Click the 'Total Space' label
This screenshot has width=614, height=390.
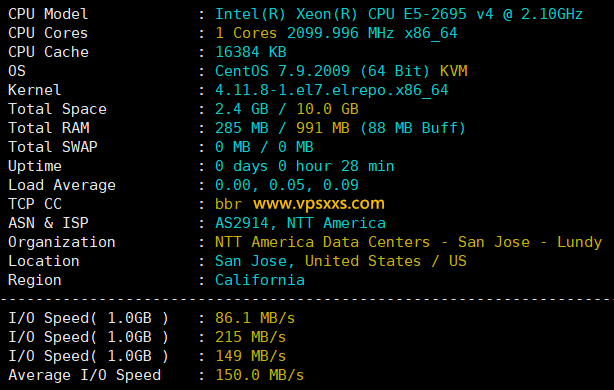click(57, 109)
